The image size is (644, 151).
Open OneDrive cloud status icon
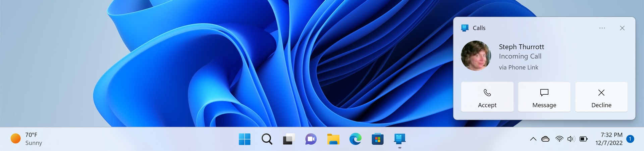click(545, 139)
